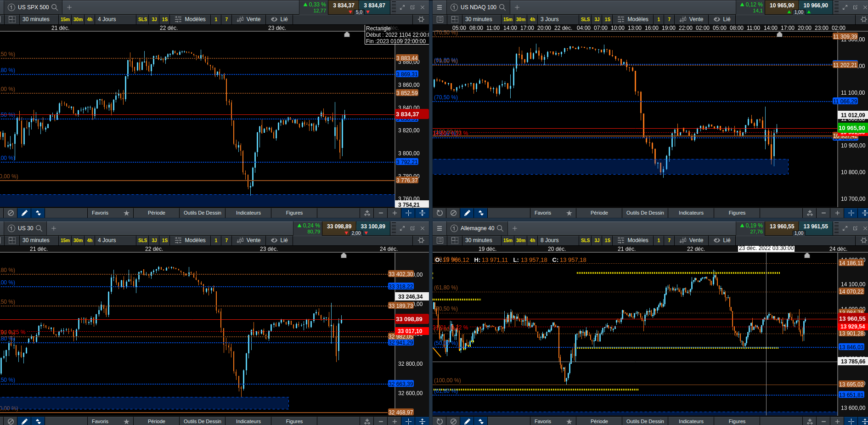This screenshot has width=868, height=425.
Task: Search instrument in Allemagne 40 chart
Action: [500, 228]
